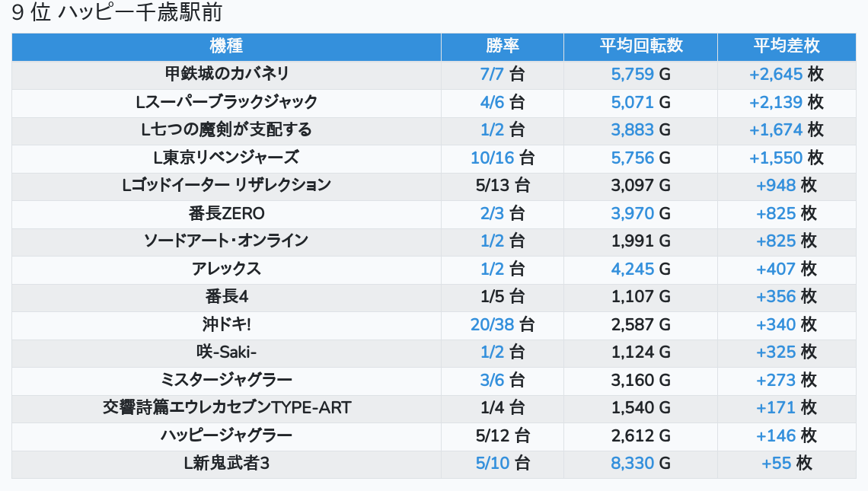Viewport: 868px width, 491px height.
Task: Click the ミスタージャグラー machine name
Action: (226, 380)
